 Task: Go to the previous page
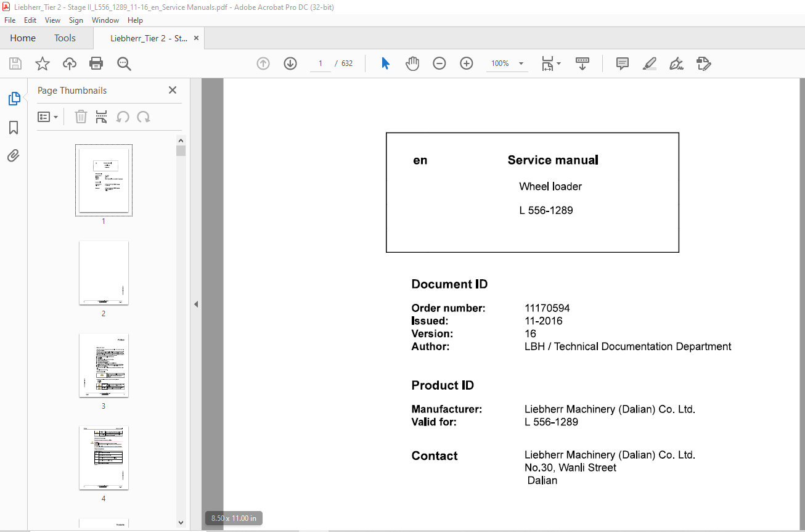[263, 63]
